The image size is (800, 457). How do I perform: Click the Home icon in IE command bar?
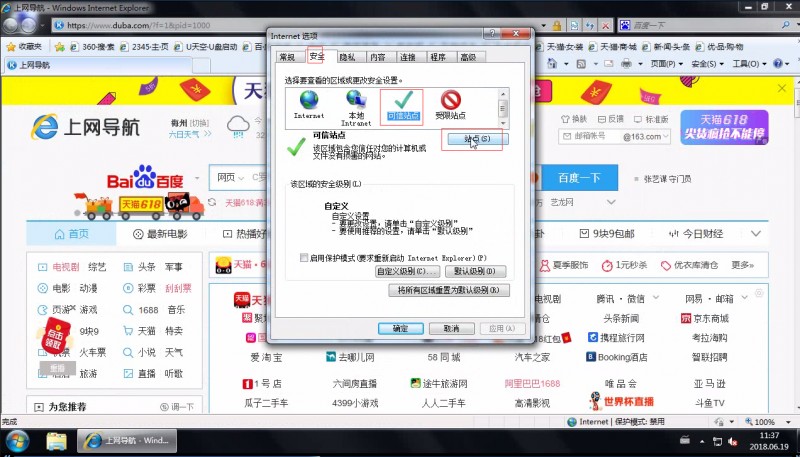552,64
